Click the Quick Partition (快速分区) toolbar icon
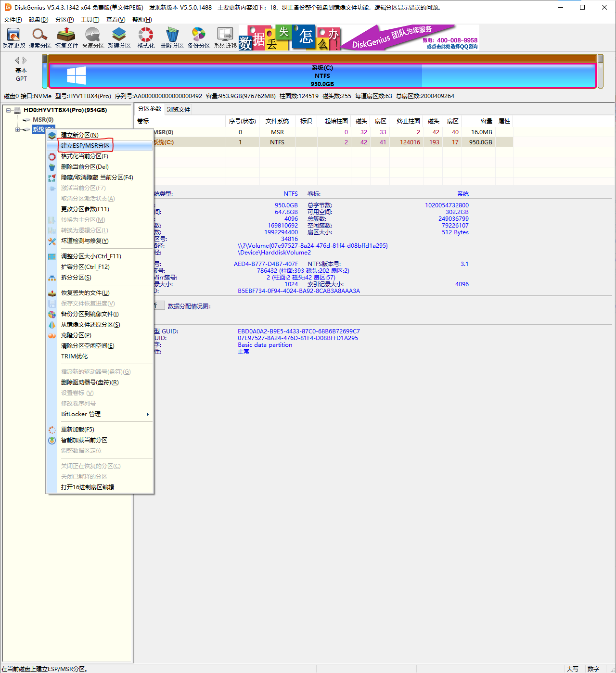Screen dimensions: 616x673 (93, 38)
